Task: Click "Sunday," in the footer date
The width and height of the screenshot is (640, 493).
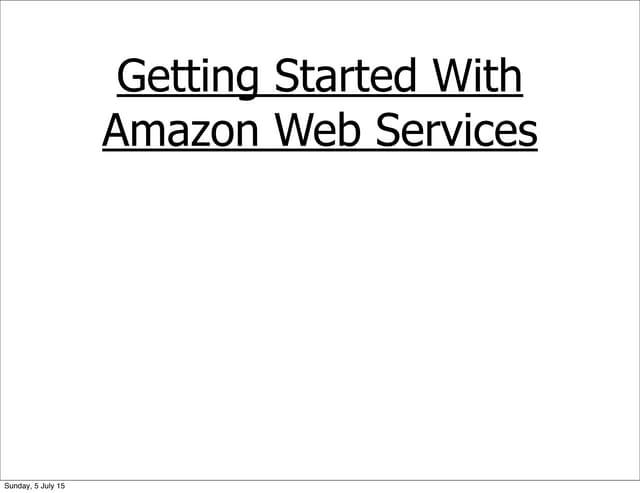Action: click(19, 486)
